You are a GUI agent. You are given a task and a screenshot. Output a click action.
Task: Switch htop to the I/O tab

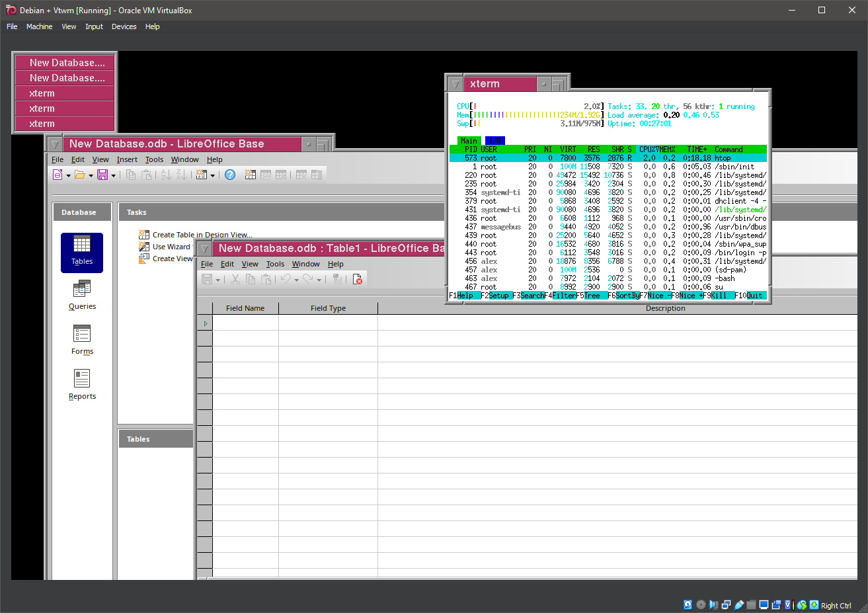[x=494, y=140]
